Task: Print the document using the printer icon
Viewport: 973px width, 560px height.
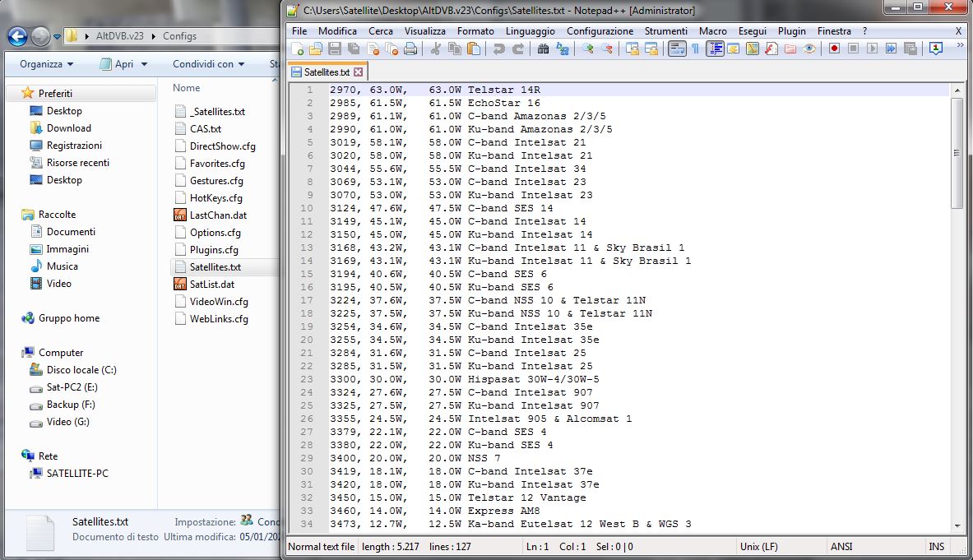Action: (x=410, y=49)
